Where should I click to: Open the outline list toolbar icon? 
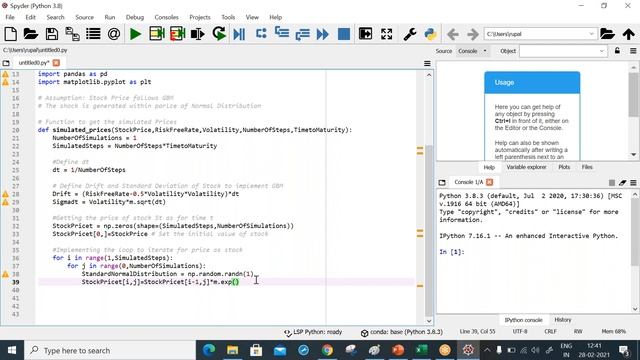[x=93, y=34]
